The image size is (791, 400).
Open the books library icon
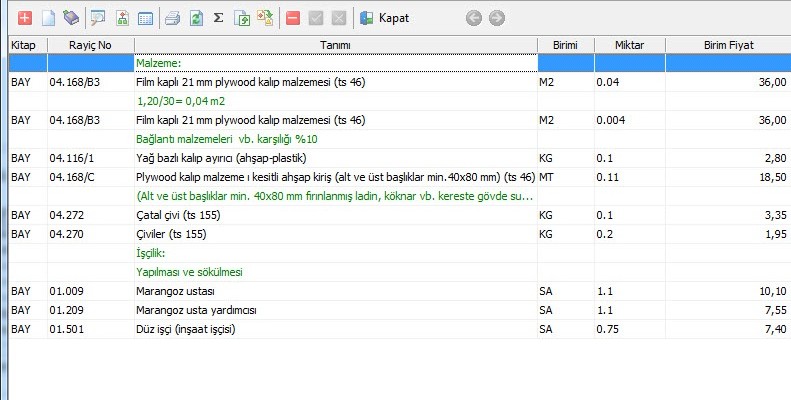pos(70,18)
